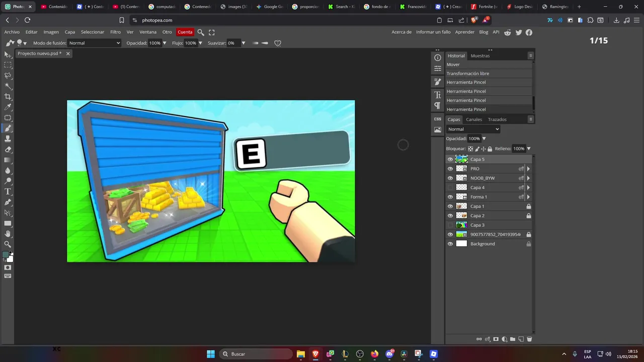Open the Flujo value arrow
644x362 pixels.
click(x=200, y=43)
